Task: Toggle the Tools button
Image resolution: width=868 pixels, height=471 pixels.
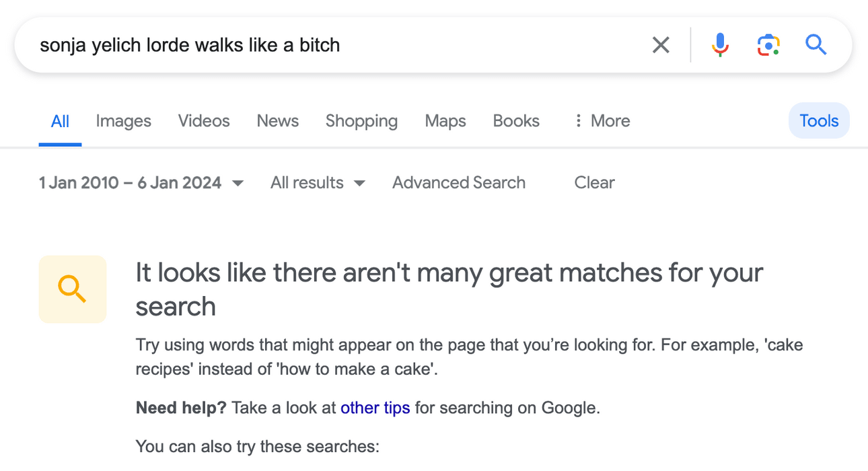Action: [x=819, y=121]
